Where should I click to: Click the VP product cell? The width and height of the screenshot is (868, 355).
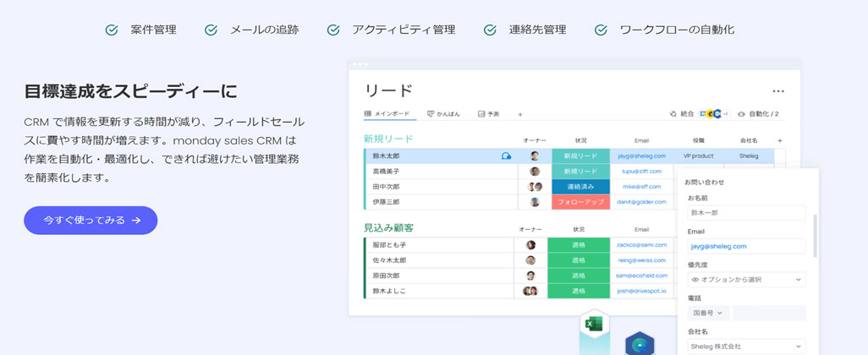pos(698,156)
